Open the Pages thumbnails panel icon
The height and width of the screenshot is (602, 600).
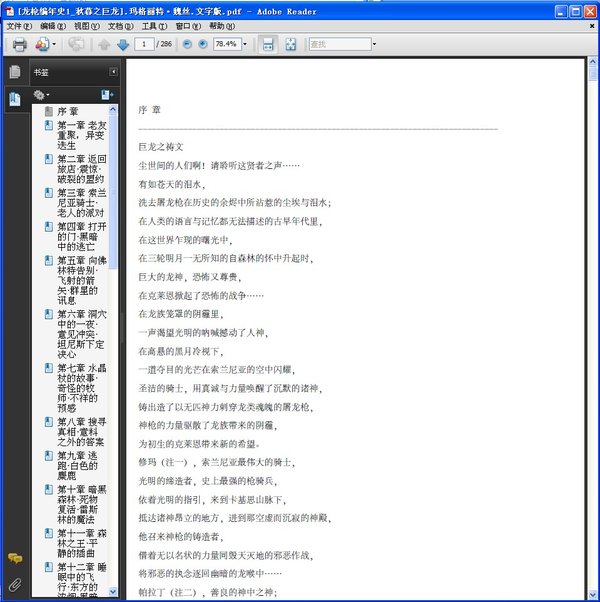click(x=15, y=72)
